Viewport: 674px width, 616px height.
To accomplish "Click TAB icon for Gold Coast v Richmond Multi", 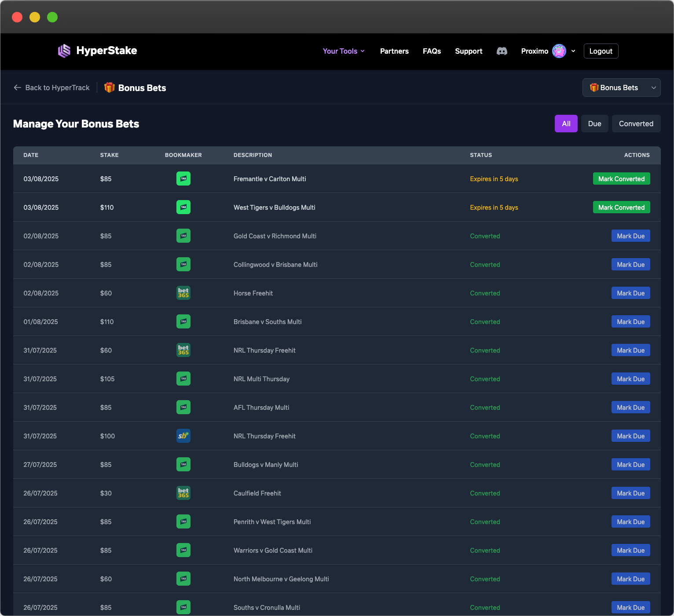I will click(x=183, y=236).
